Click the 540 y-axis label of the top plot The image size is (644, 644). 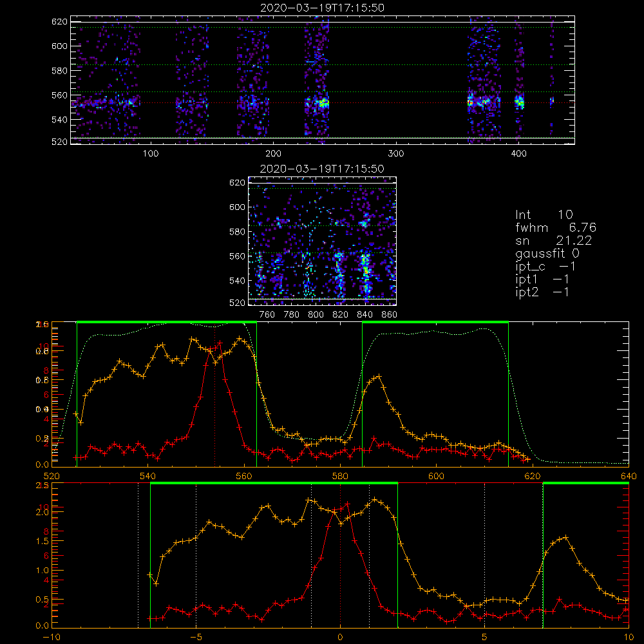[59, 120]
